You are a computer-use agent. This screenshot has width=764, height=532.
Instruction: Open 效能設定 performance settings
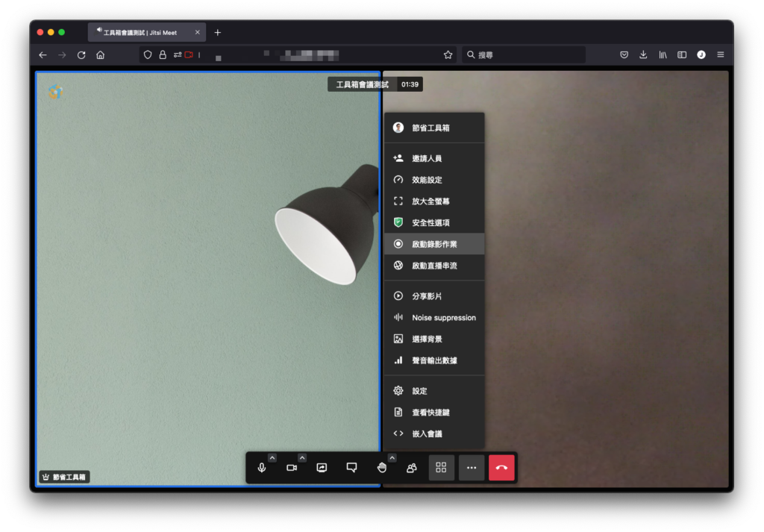[434, 180]
